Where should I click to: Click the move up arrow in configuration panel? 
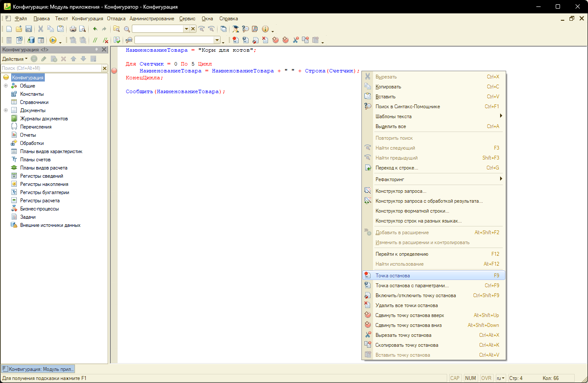coord(73,59)
